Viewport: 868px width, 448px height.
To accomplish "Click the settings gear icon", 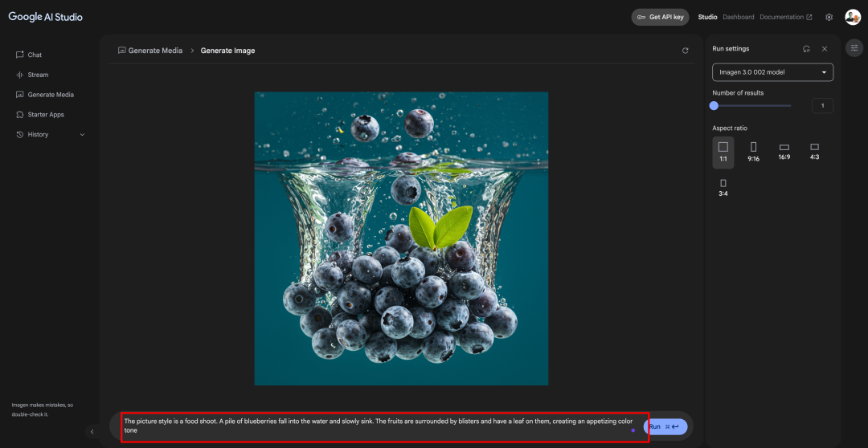I will (829, 17).
